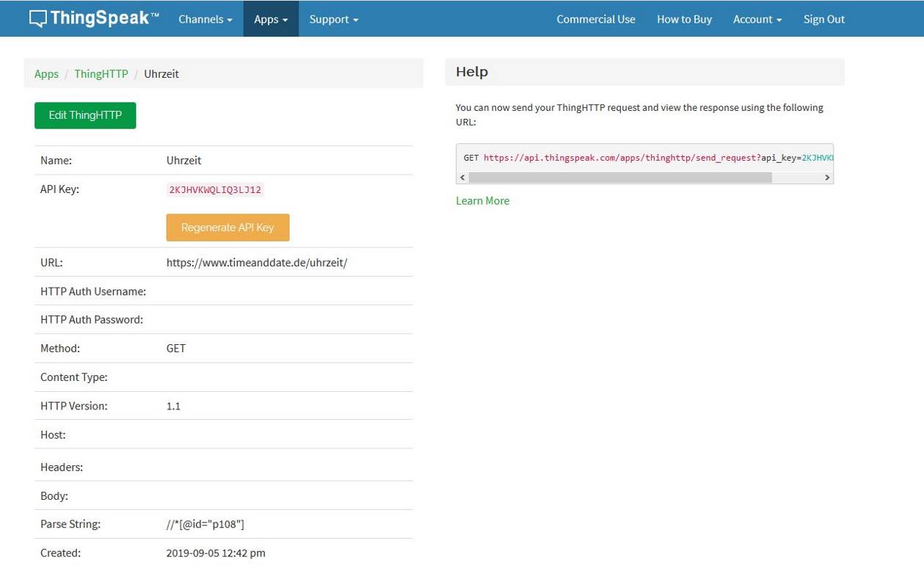Click the Parse String value //*[@id="p108"]
The image size is (924, 579).
205,524
